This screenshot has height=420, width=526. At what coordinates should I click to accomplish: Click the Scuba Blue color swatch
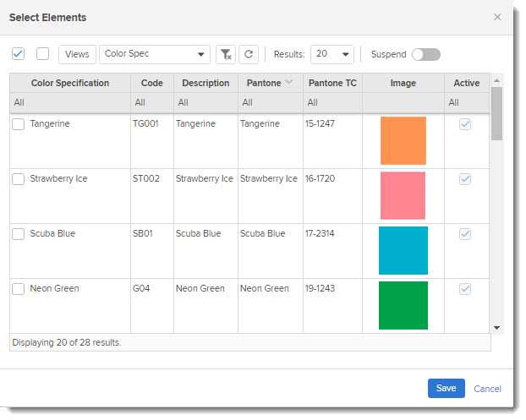(403, 250)
